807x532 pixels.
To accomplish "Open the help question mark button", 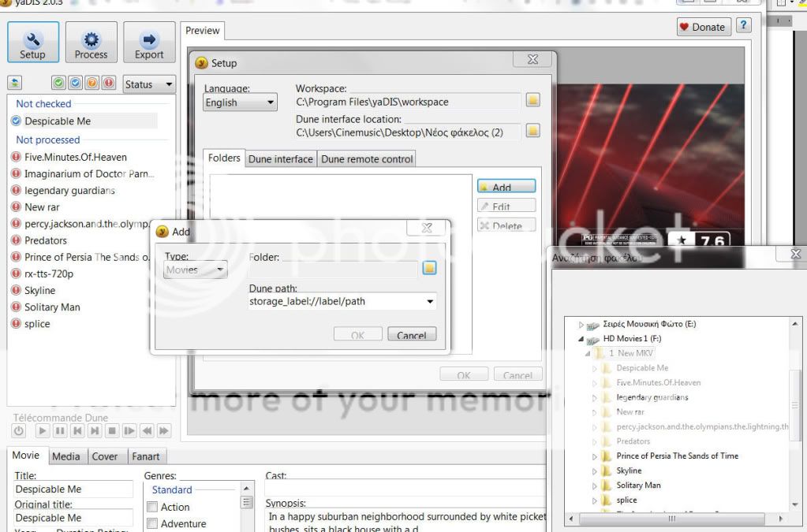I will (x=742, y=26).
